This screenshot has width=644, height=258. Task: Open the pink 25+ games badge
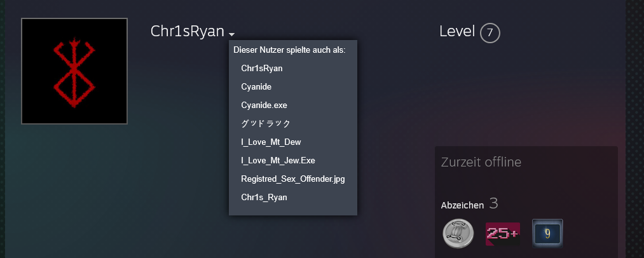(x=502, y=233)
